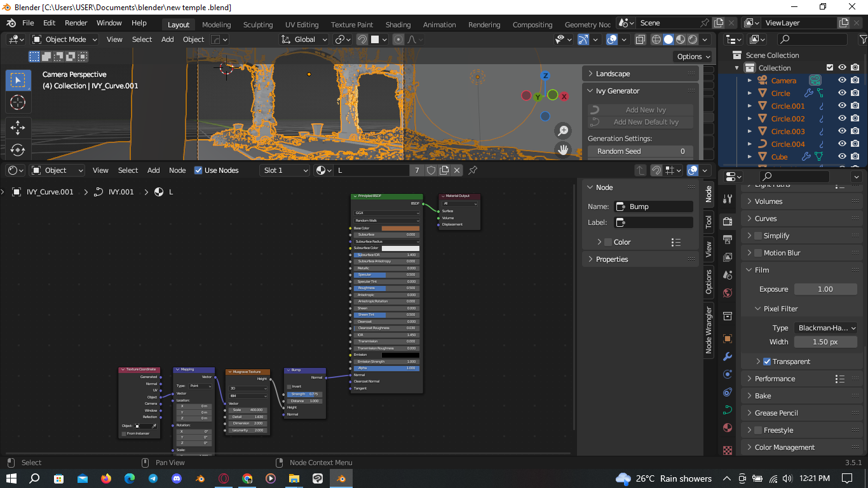868x488 pixels.
Task: Switch to Shading workspace tab
Action: coord(398,25)
